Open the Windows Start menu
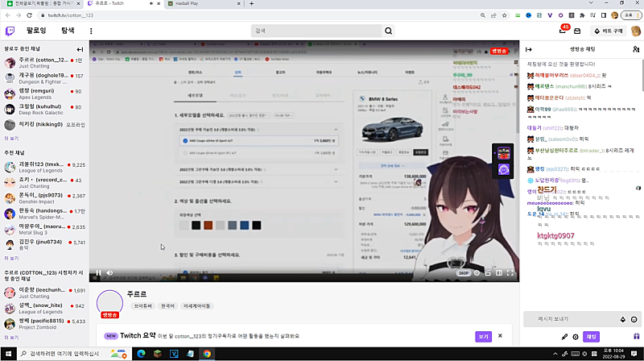The width and height of the screenshot is (644, 361). tap(8, 354)
